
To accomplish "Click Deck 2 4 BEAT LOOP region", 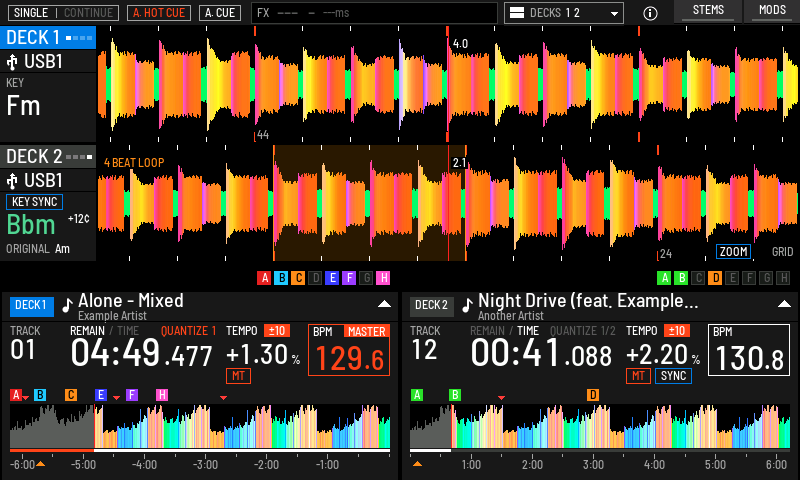I will click(369, 203).
